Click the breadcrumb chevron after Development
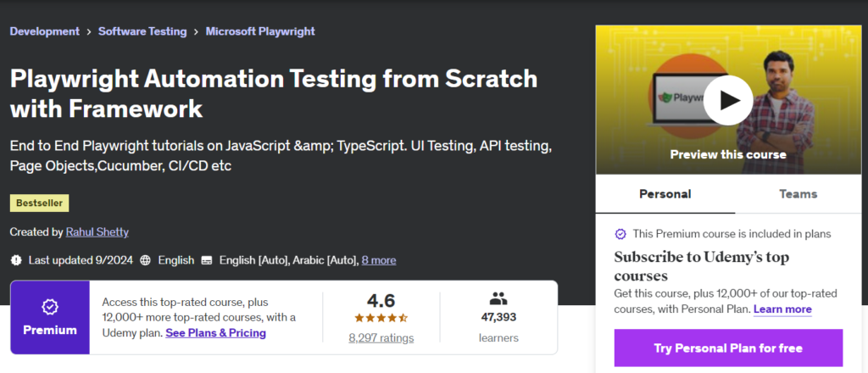Viewport: 868px width, 373px height. [89, 32]
